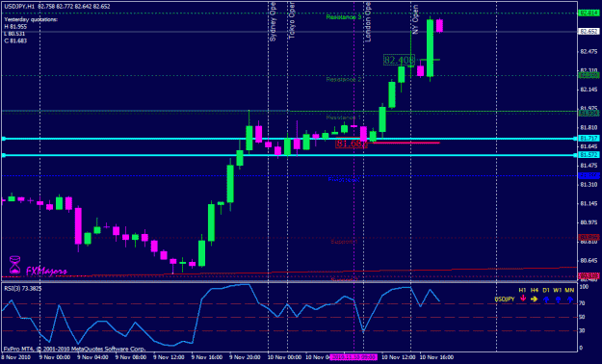Select the red horizontal line at 81.68

click(406, 143)
